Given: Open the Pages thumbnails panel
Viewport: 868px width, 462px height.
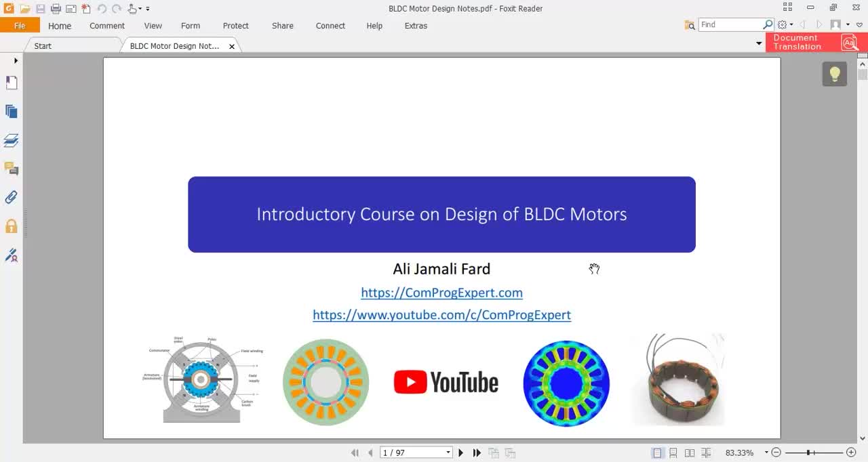Looking at the screenshot, I should tap(12, 112).
